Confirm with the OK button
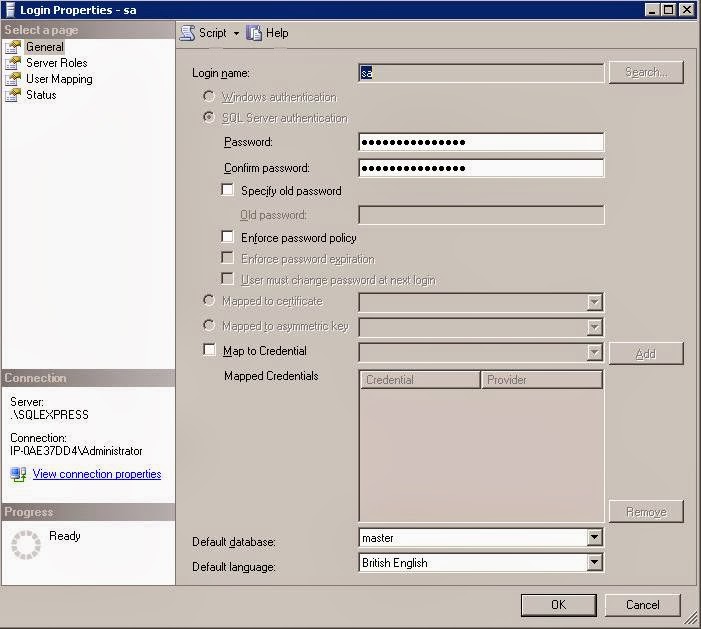The image size is (701, 629). (559, 605)
